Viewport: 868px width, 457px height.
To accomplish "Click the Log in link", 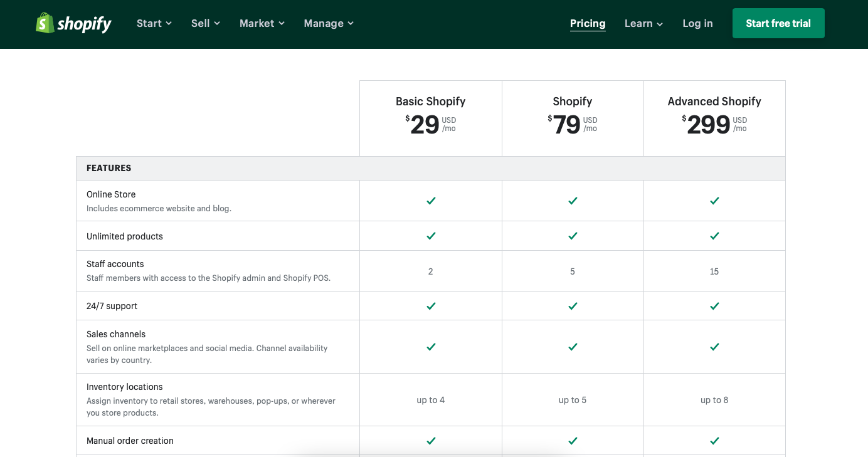I will (697, 23).
